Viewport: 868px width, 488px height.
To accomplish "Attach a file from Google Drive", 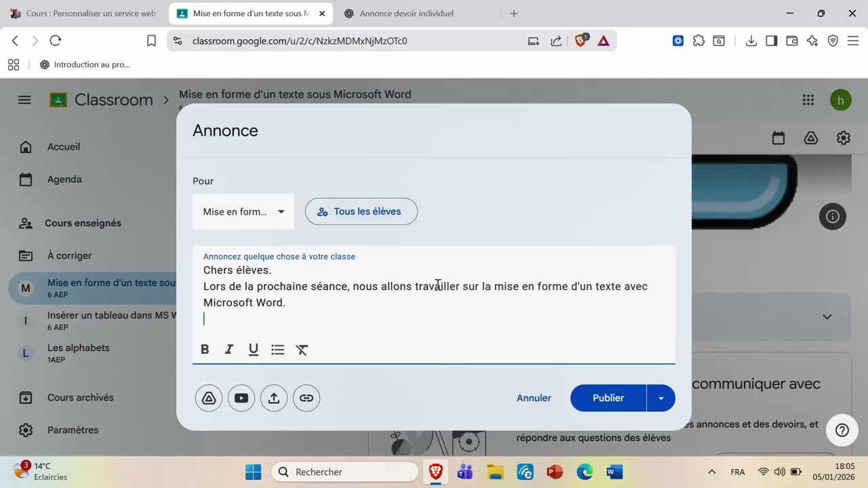I will (x=209, y=398).
